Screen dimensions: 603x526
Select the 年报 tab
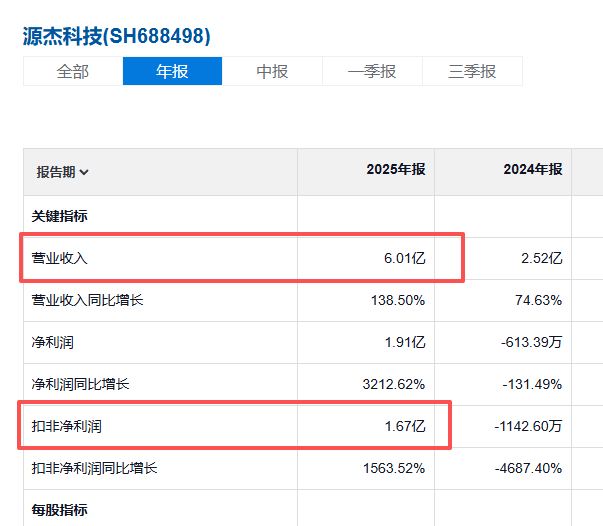tap(172, 71)
